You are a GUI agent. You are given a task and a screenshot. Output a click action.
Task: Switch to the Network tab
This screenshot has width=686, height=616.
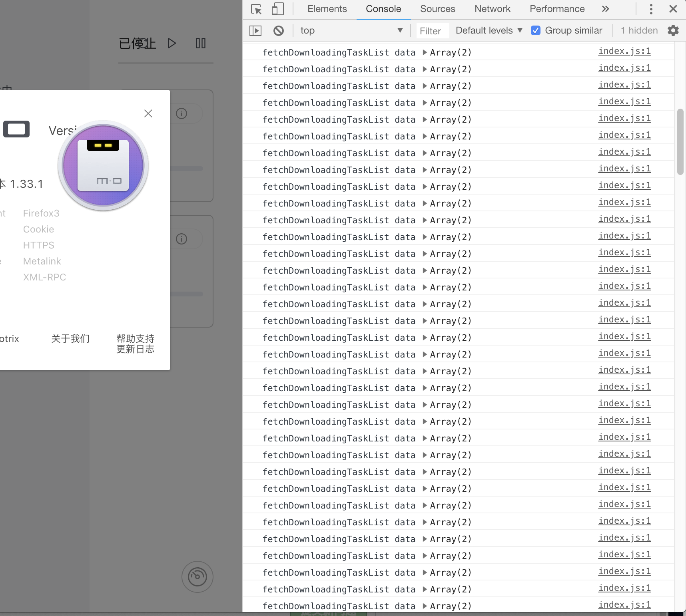coord(493,9)
